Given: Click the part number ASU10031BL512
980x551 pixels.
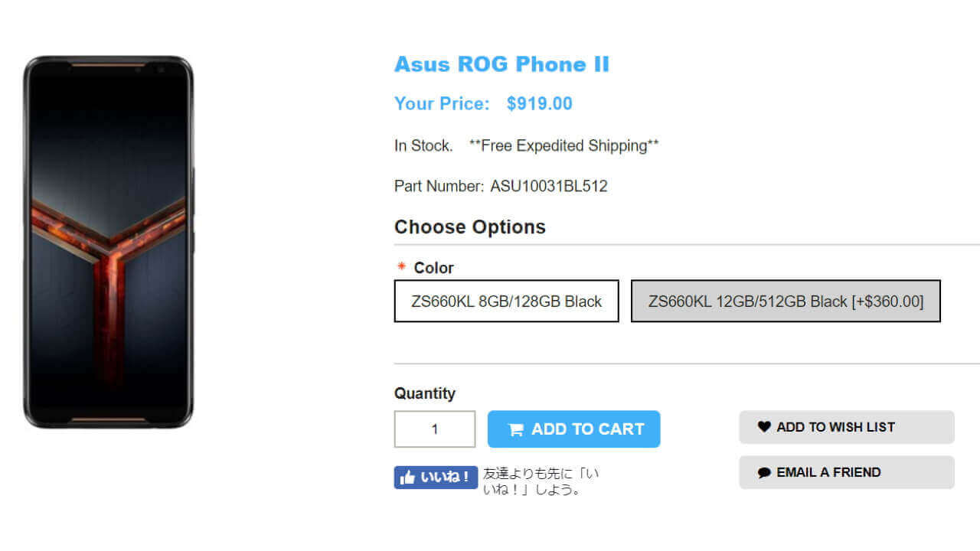Looking at the screenshot, I should [549, 186].
